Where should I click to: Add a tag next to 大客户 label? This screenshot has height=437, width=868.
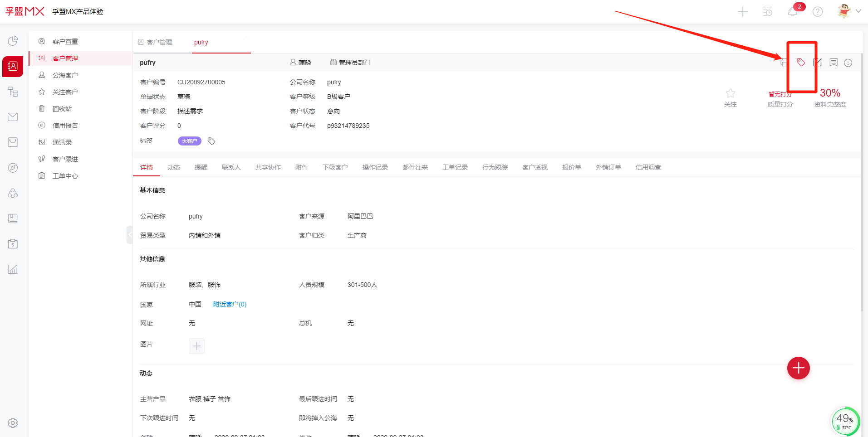(211, 141)
